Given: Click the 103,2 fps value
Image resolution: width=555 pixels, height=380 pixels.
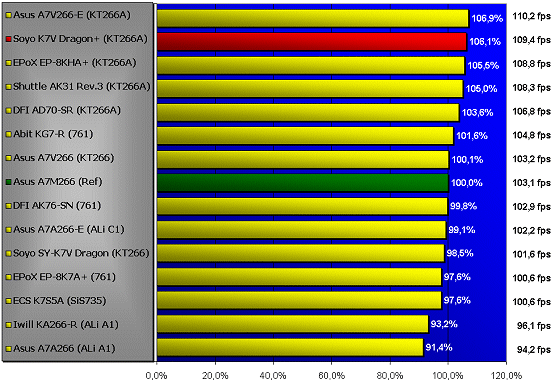Looking at the screenshot, I should coord(532,159).
